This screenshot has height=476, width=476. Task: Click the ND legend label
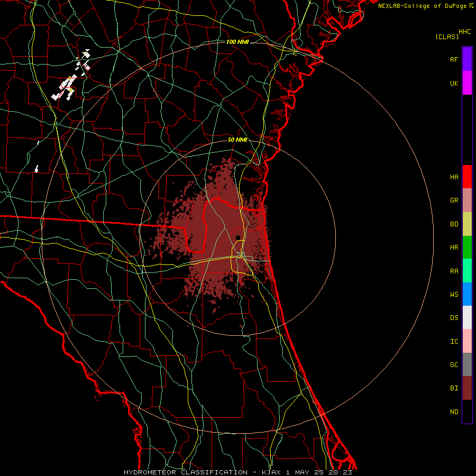click(x=454, y=411)
